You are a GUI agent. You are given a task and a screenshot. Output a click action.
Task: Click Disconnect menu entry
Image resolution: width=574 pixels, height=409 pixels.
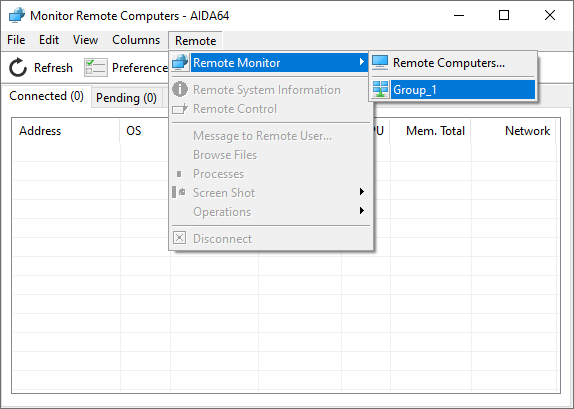pyautogui.click(x=270, y=239)
